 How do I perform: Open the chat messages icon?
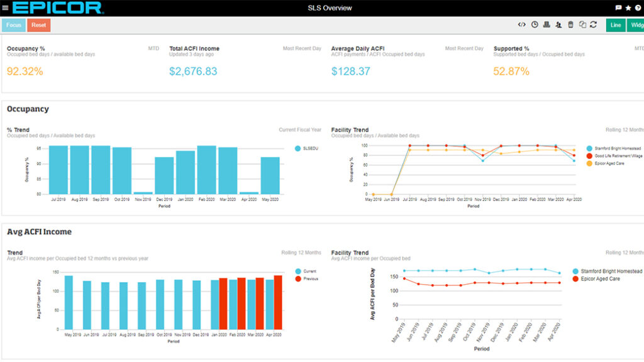(618, 8)
